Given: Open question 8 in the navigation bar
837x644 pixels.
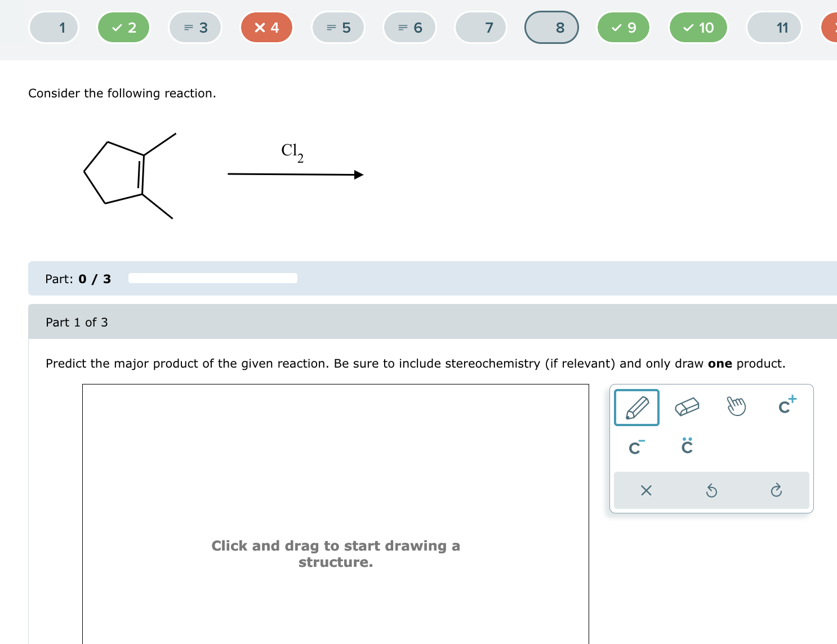Looking at the screenshot, I should point(551,27).
